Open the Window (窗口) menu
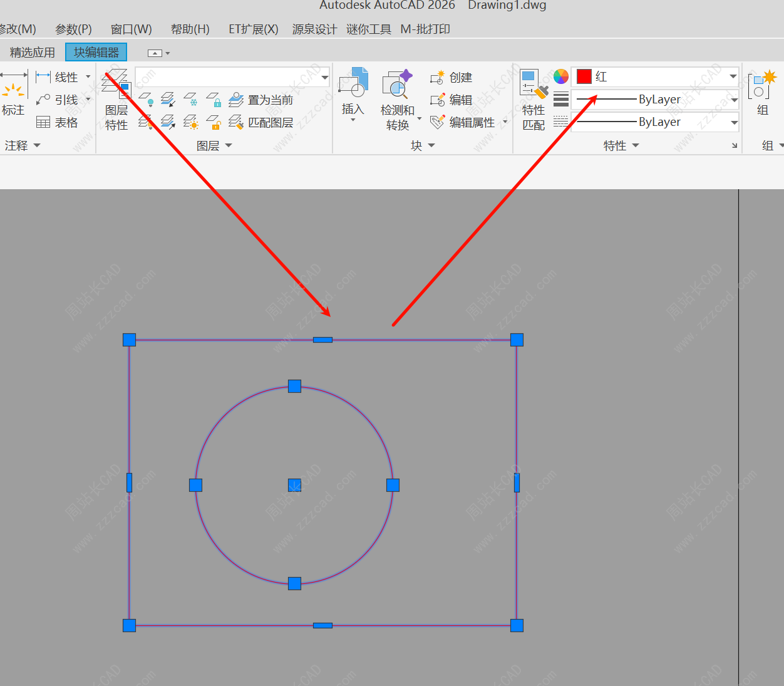The width and height of the screenshot is (784, 686). point(131,29)
